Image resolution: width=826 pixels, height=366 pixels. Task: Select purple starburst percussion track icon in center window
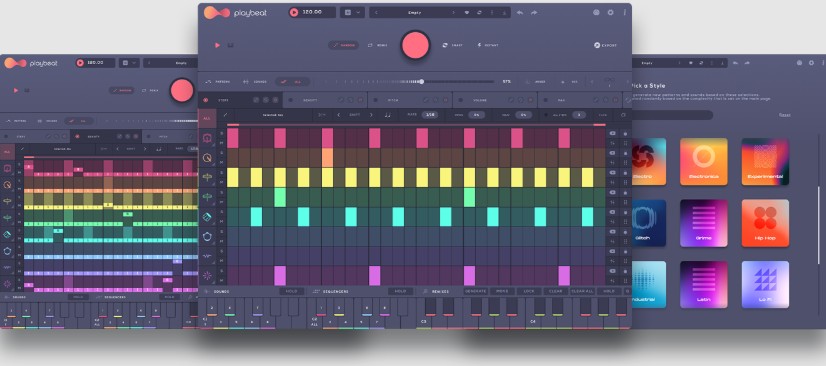[x=207, y=275]
